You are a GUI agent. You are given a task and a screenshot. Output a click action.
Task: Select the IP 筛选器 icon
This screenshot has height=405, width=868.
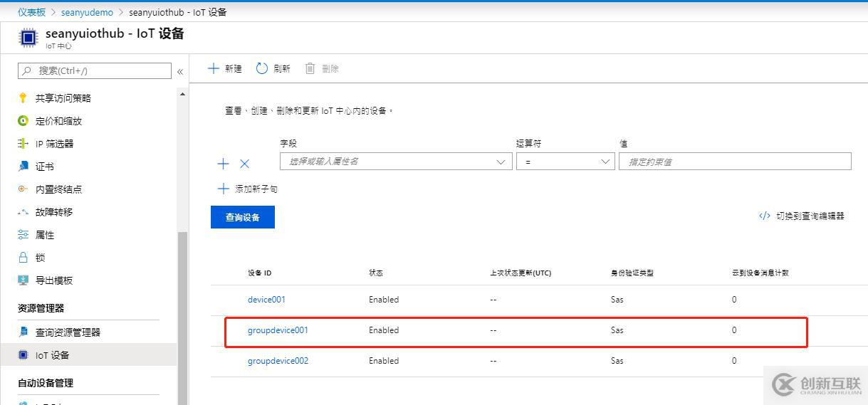click(x=23, y=144)
